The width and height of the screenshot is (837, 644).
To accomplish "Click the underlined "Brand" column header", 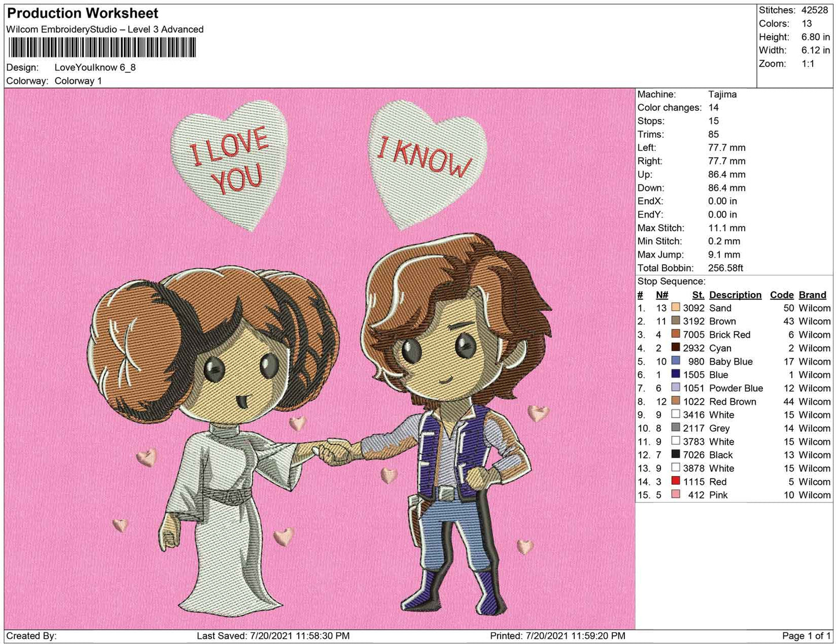I will click(812, 295).
